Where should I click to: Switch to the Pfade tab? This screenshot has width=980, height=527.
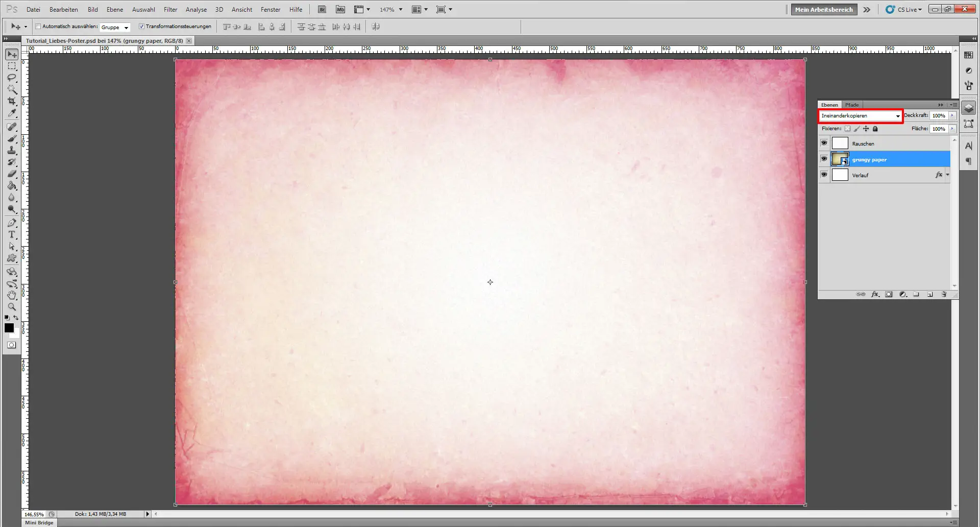coord(851,104)
